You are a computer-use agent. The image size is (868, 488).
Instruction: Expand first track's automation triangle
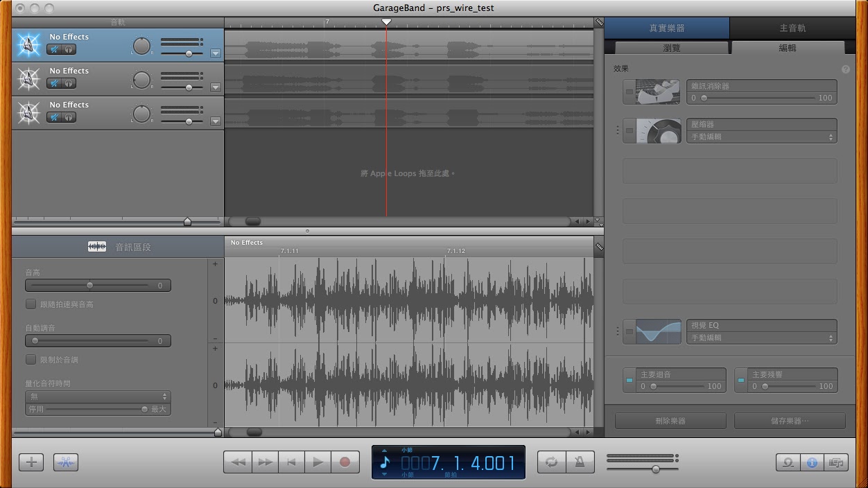point(215,53)
